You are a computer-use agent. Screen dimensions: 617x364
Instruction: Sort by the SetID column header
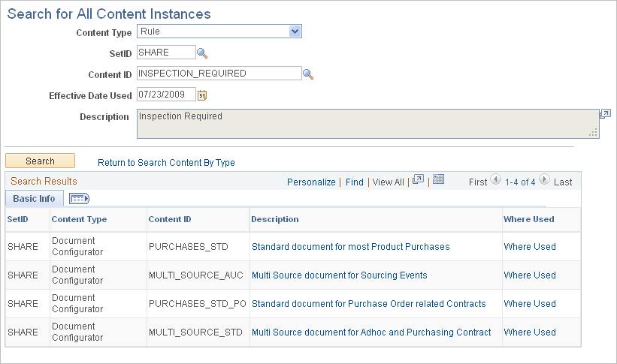[18, 219]
